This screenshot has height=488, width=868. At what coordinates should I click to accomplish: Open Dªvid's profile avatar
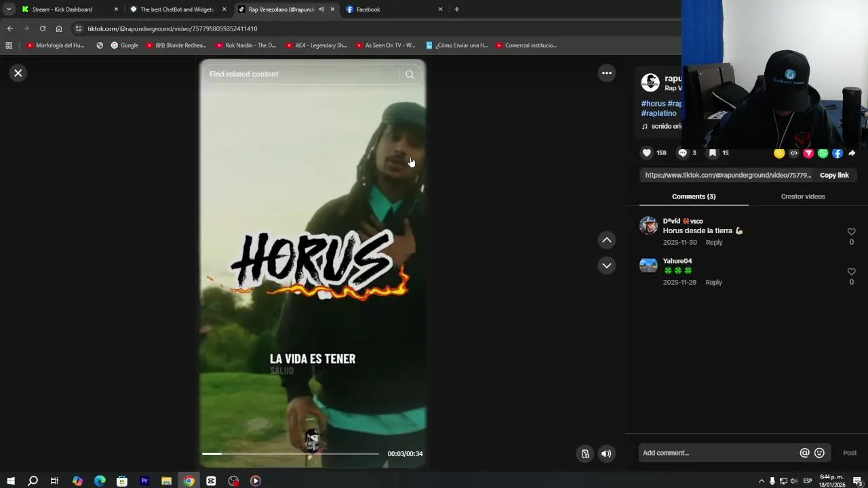tap(648, 226)
